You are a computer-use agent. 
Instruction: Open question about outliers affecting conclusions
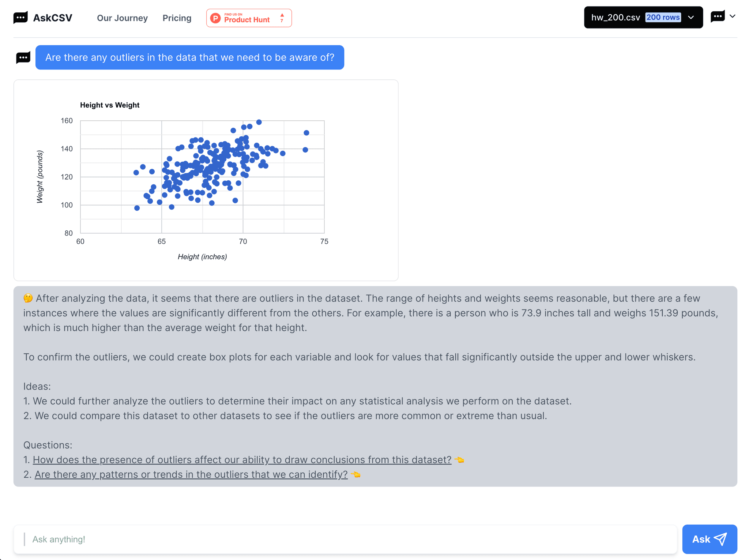[x=242, y=460]
